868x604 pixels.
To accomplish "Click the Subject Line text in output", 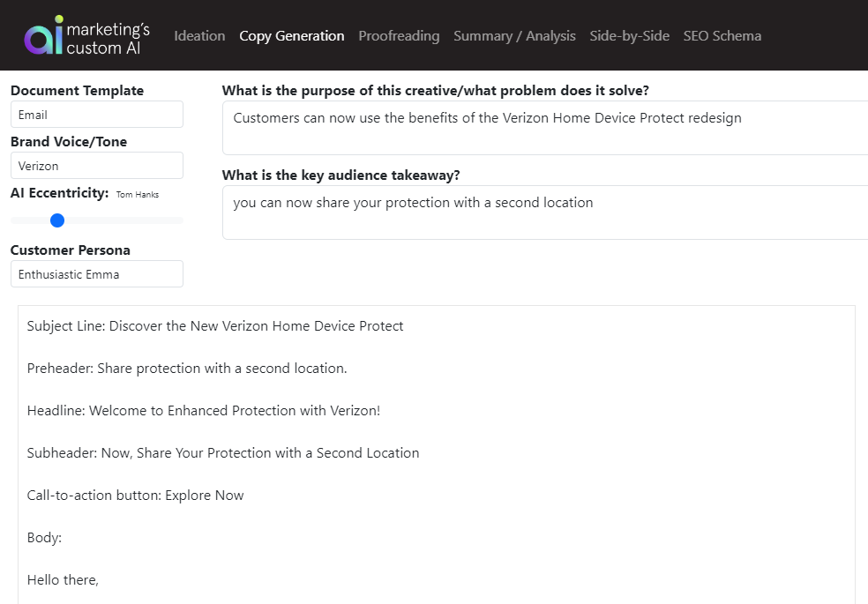I will (214, 325).
